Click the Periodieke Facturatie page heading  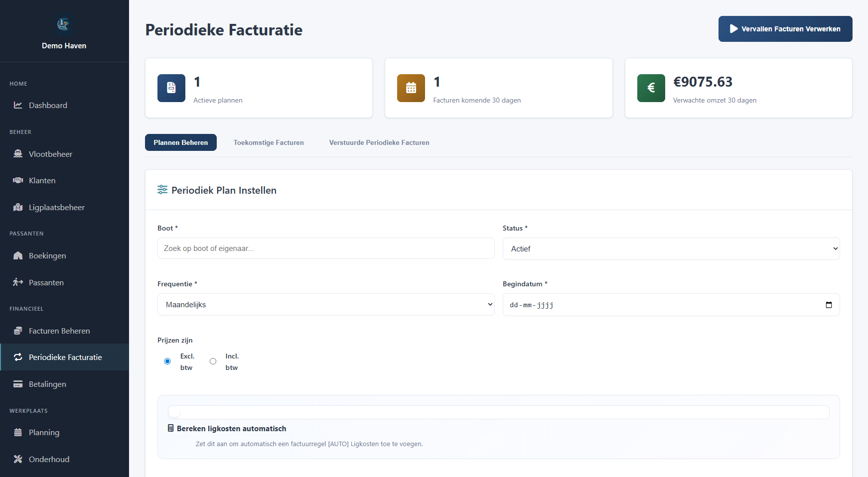point(224,30)
